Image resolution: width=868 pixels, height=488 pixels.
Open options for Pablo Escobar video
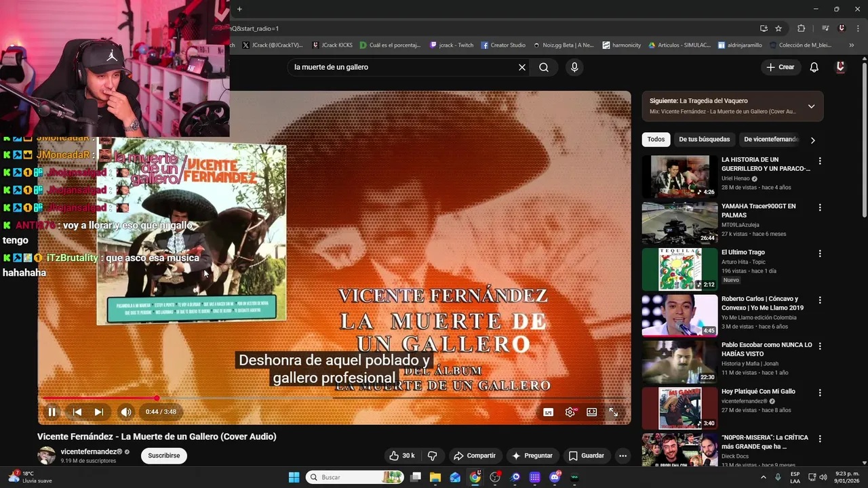pyautogui.click(x=820, y=346)
